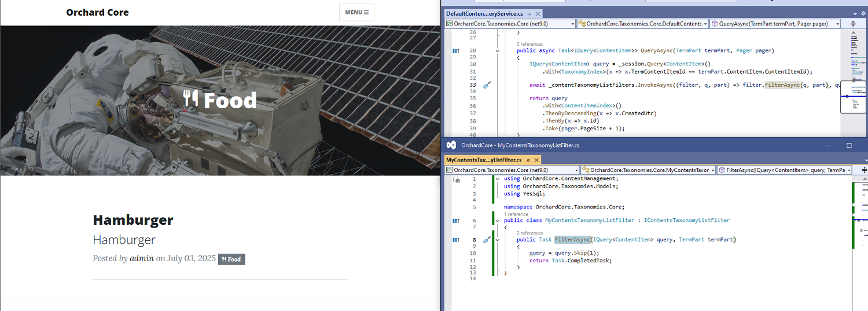Click the fork-and-knife icon beside Food heading
Screen dimensions: 868x311
pos(190,98)
